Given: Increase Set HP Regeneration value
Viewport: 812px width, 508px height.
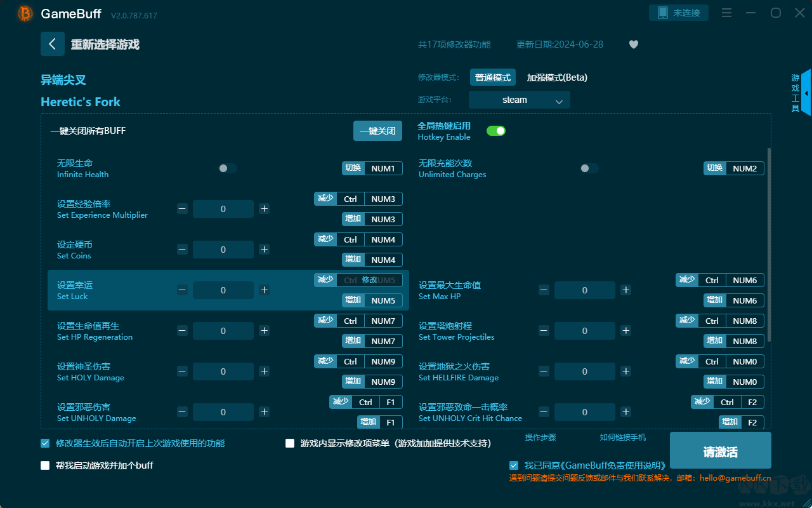Looking at the screenshot, I should tap(265, 331).
